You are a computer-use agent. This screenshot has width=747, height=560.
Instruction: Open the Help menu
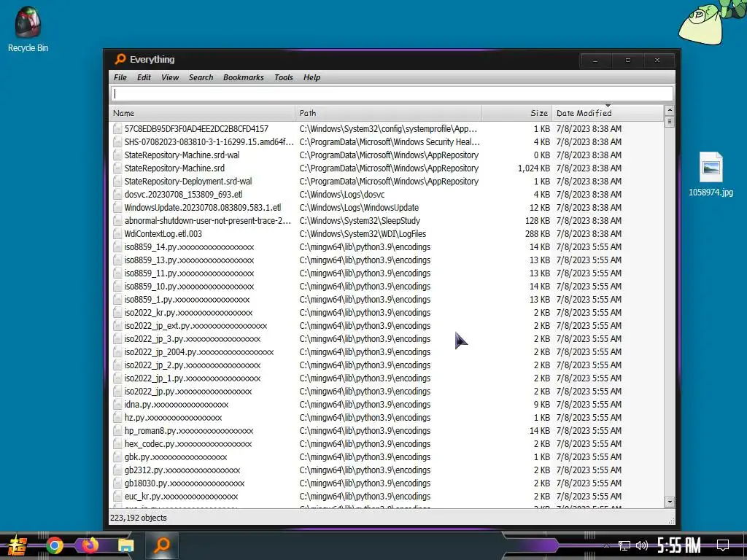311,77
